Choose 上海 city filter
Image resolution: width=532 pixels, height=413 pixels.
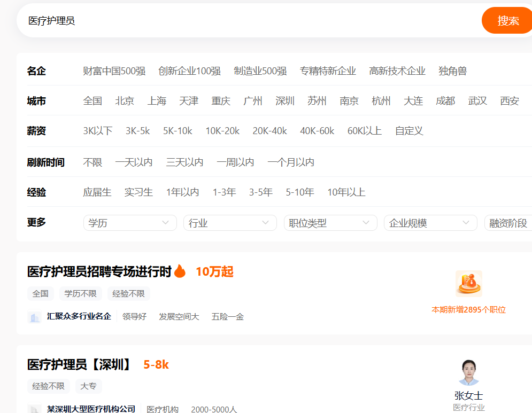pos(157,100)
